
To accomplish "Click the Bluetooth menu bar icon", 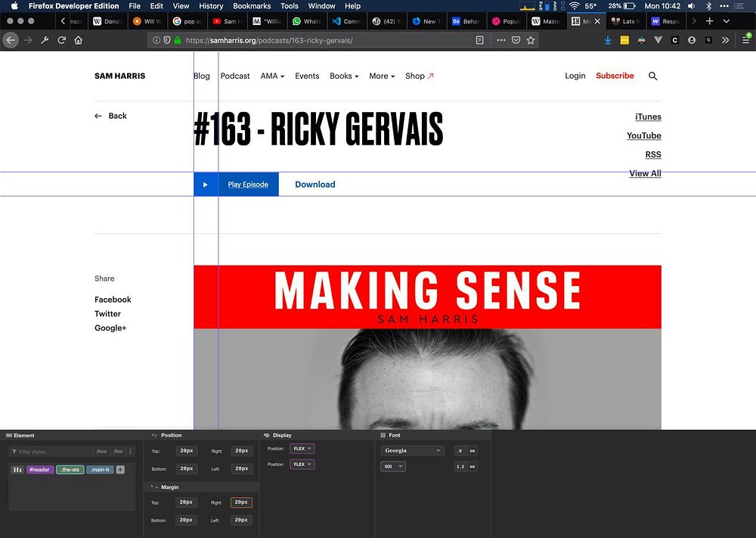I will coord(709,6).
